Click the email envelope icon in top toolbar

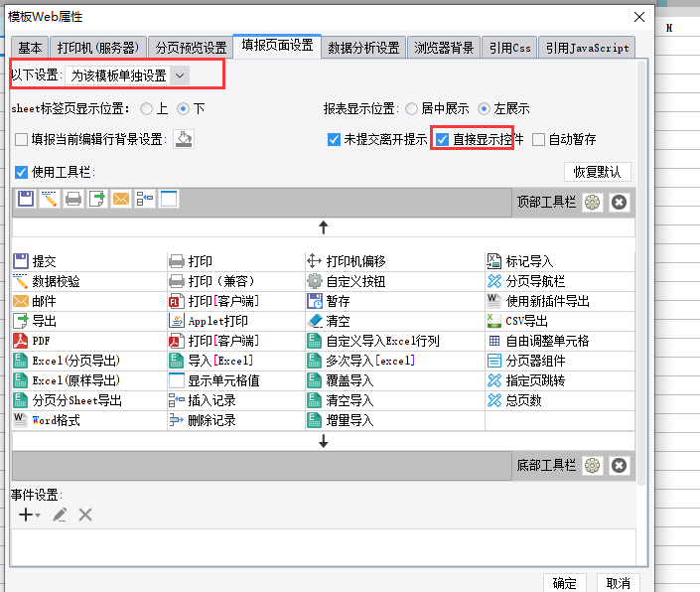pos(121,199)
